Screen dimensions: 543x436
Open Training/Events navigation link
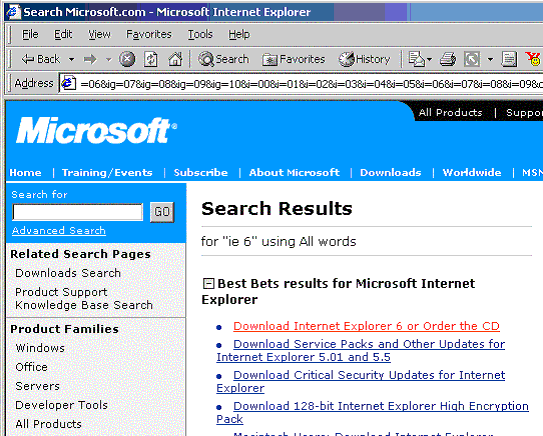(x=107, y=172)
